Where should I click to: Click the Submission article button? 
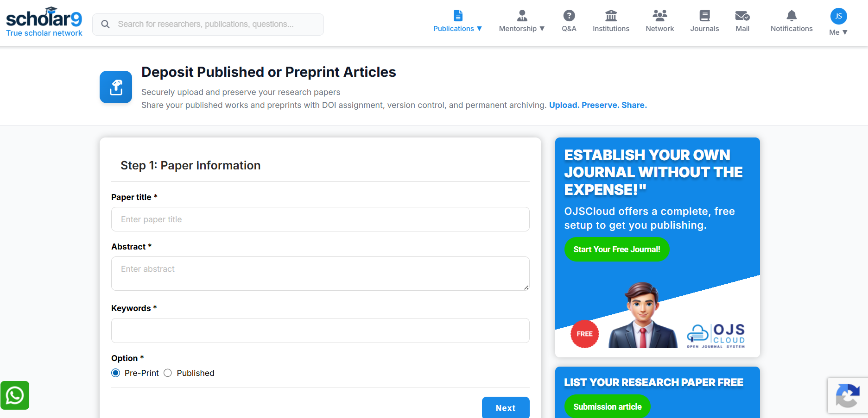[608, 407]
